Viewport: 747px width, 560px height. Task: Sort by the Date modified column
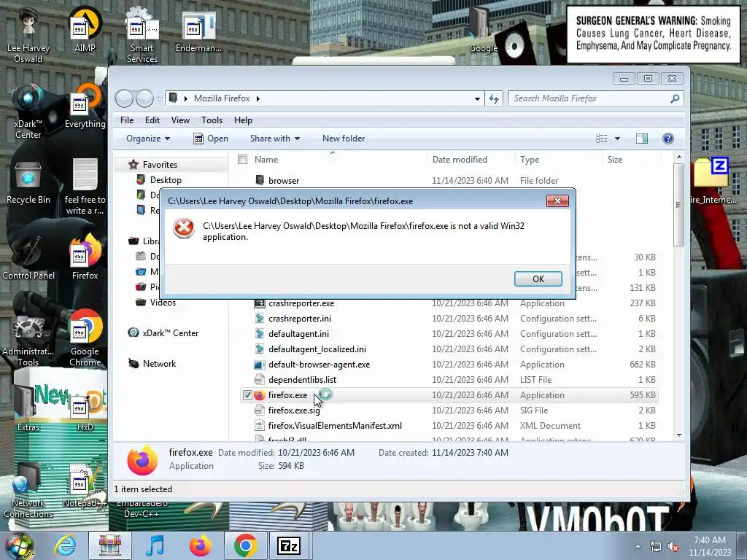pyautogui.click(x=460, y=160)
